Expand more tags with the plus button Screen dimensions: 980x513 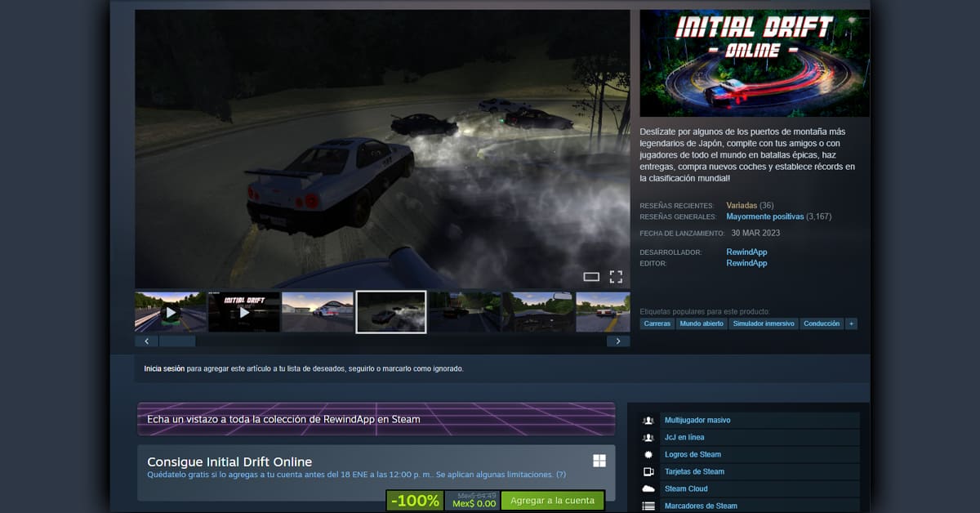852,323
